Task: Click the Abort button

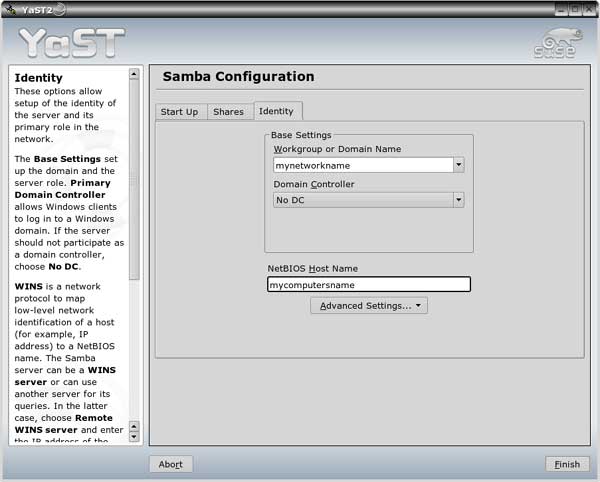Action: (171, 464)
